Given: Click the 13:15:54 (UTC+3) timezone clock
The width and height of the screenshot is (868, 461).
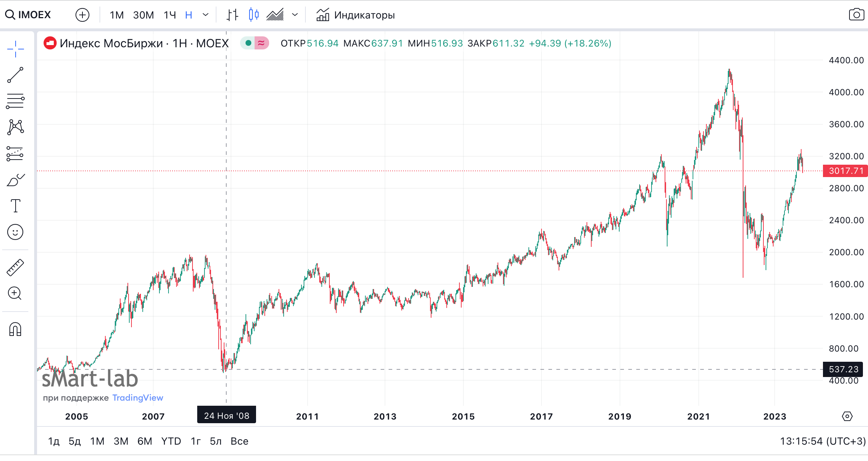Looking at the screenshot, I should [823, 441].
